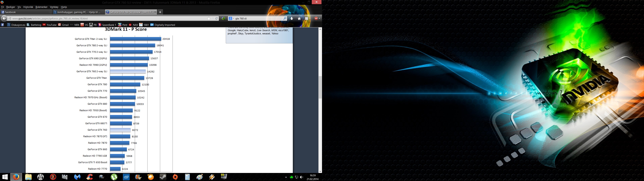Open the SpareBank 1 bookmark
This screenshot has height=181, width=644.
coord(107,25)
